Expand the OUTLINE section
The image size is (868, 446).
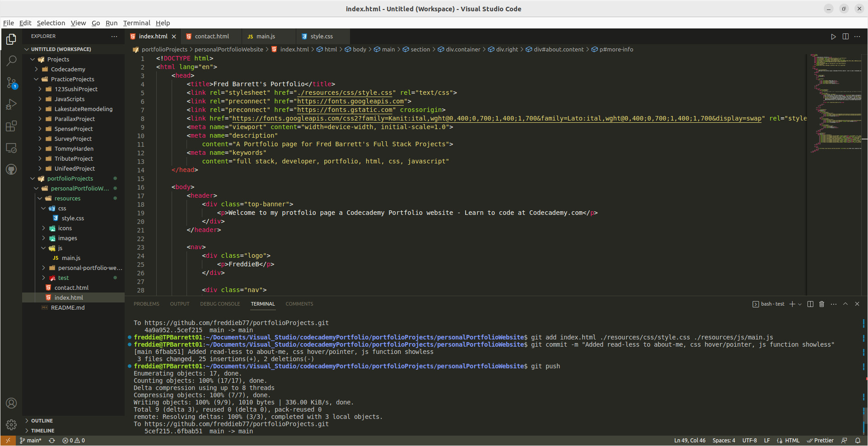(42, 421)
